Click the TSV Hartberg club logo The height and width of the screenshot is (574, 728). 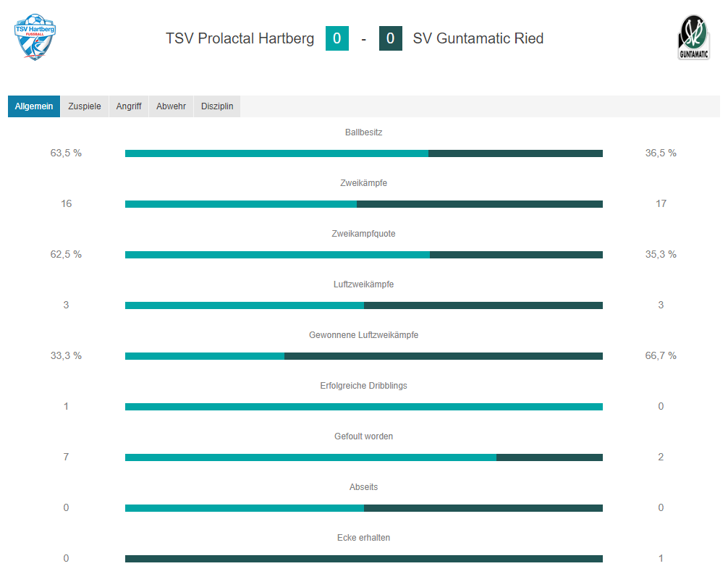click(35, 37)
